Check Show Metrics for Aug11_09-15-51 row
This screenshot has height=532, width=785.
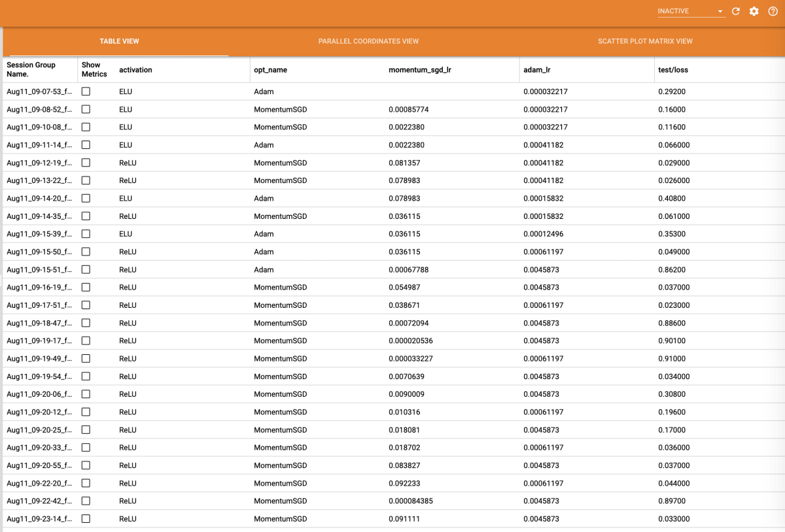[x=86, y=269]
